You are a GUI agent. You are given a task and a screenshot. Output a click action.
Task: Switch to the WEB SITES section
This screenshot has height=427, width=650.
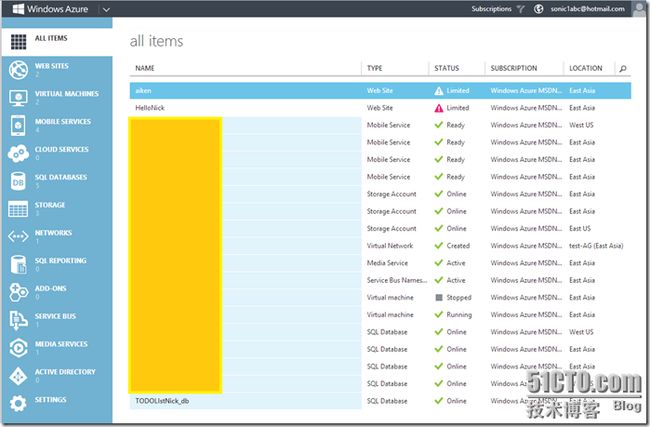[52, 66]
